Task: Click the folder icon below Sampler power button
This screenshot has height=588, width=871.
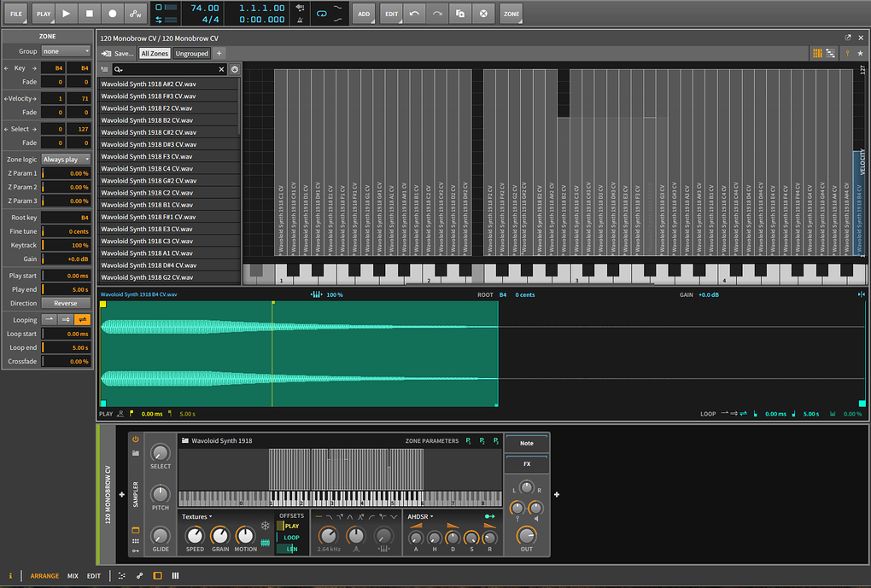Action: tap(136, 453)
